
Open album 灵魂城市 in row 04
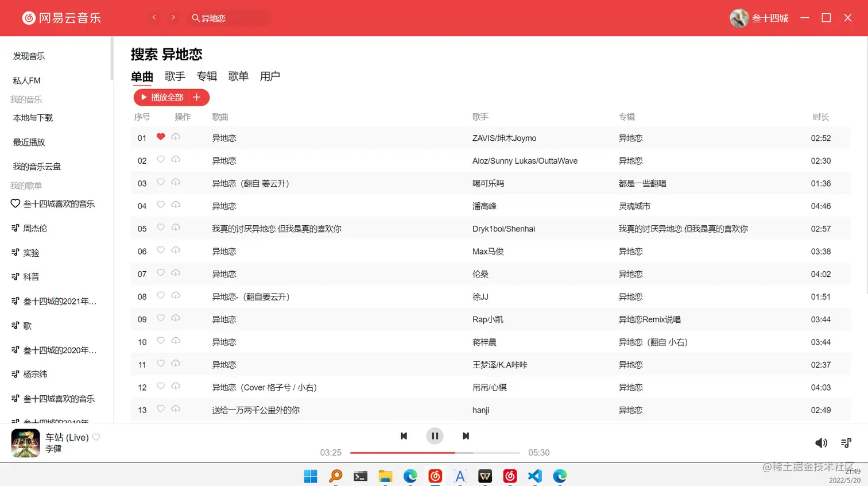click(634, 206)
